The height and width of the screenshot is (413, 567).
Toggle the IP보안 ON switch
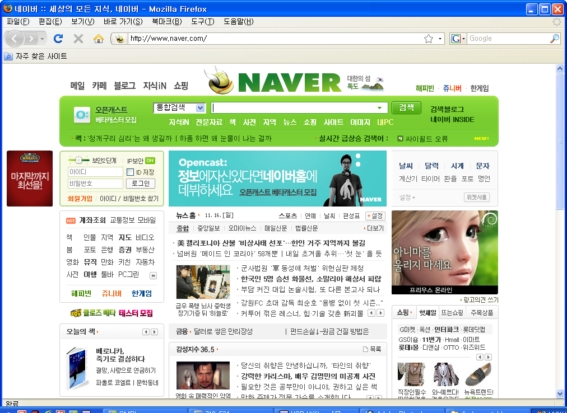click(150, 160)
